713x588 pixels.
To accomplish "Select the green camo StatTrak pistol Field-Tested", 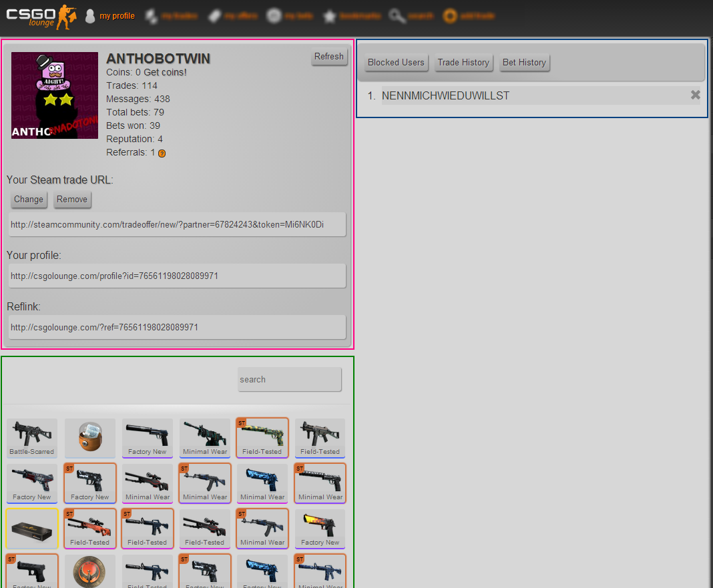I will point(262,437).
